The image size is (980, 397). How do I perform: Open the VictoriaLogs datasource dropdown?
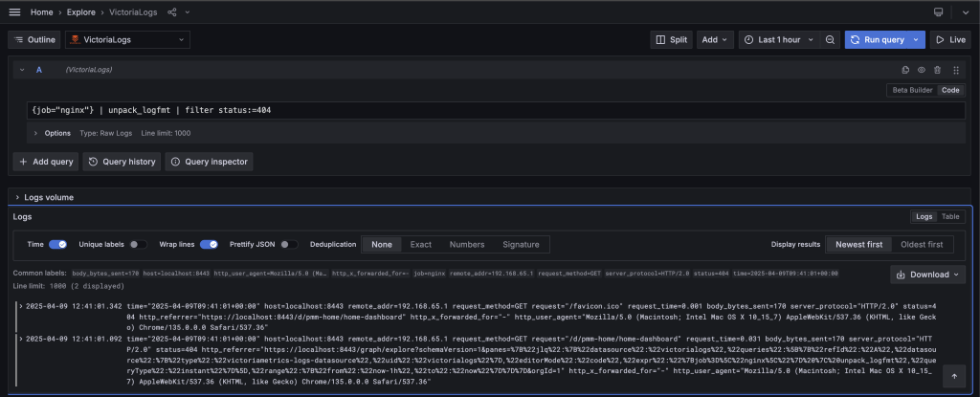(127, 40)
